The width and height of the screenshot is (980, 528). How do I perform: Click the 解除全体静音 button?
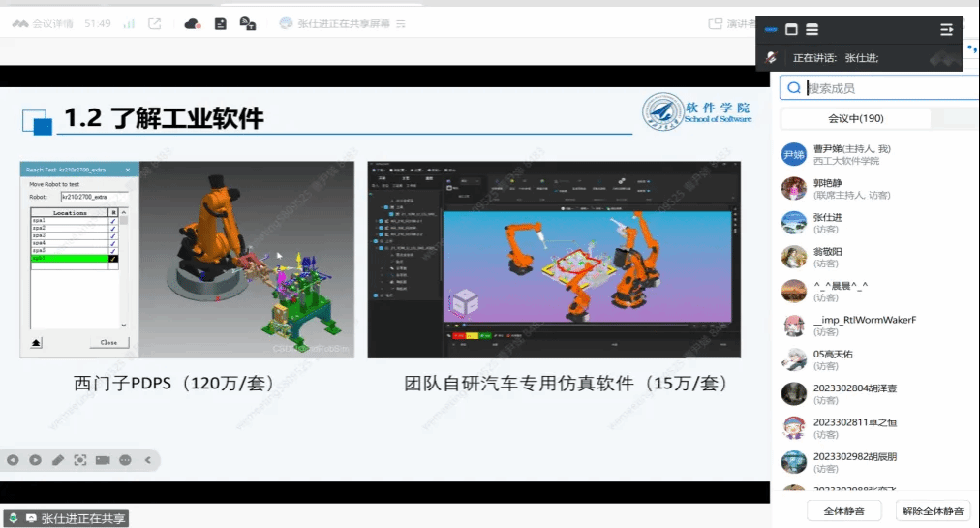(x=933, y=511)
